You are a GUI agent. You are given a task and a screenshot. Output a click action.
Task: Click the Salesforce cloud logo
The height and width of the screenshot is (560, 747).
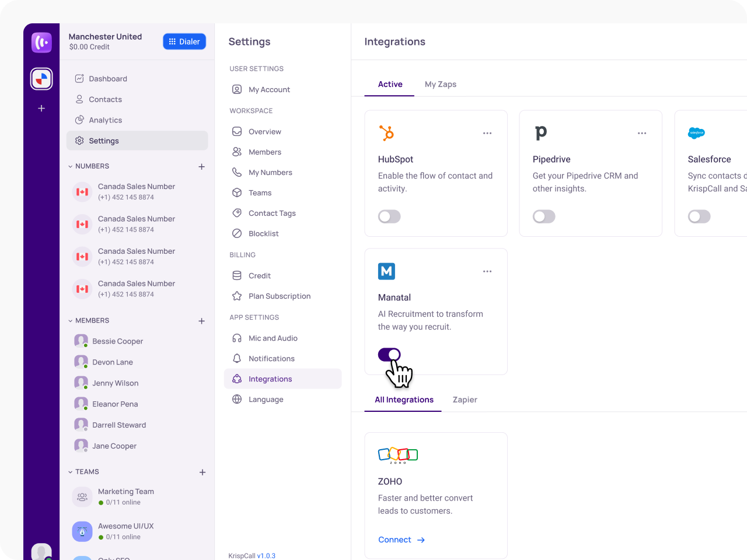[x=696, y=133]
